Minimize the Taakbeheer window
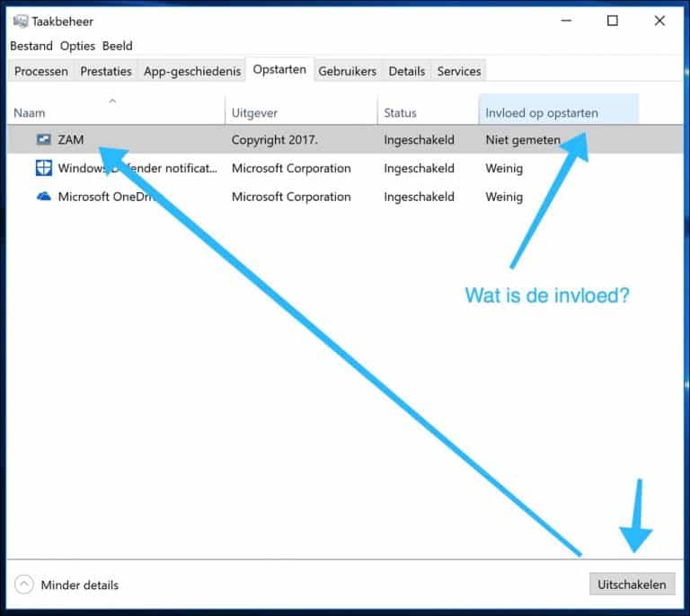This screenshot has height=616, width=690. (566, 21)
